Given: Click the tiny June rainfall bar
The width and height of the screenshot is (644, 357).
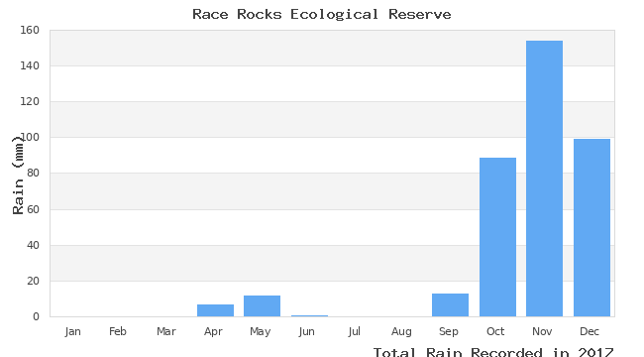Looking at the screenshot, I should [x=309, y=316].
